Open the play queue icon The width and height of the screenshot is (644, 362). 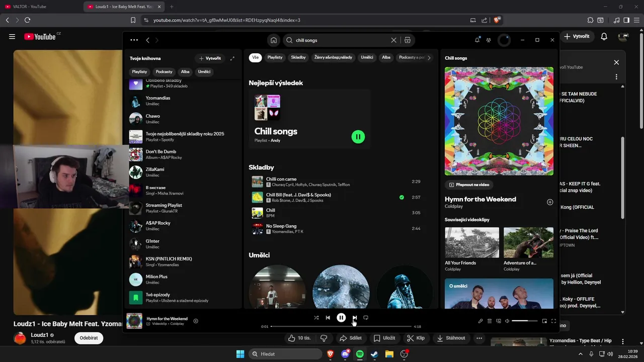tap(490, 321)
